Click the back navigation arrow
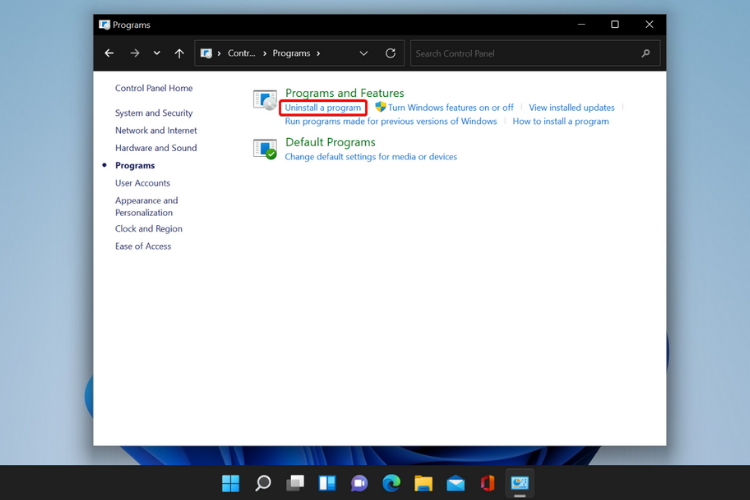 click(x=110, y=53)
